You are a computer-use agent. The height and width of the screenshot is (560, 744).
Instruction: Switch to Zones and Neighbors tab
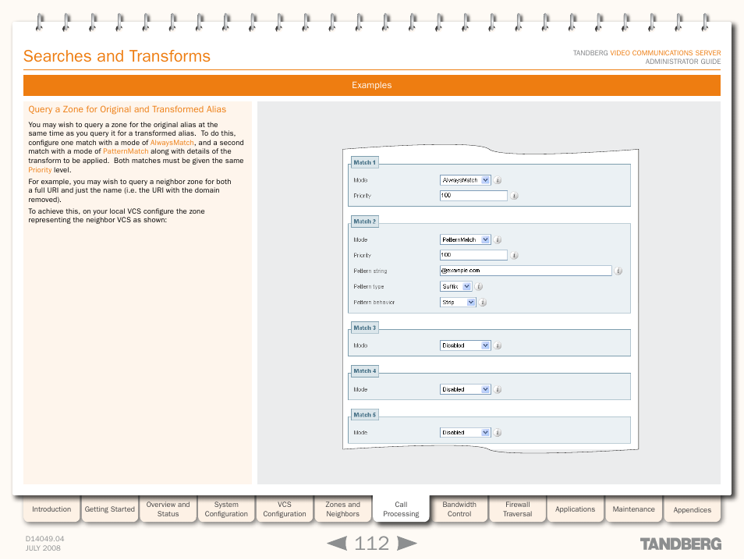342,509
